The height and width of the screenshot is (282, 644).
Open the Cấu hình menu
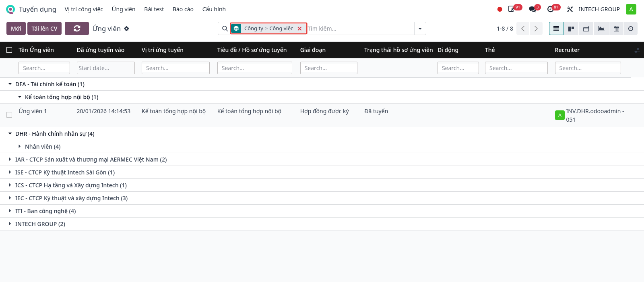tap(214, 9)
